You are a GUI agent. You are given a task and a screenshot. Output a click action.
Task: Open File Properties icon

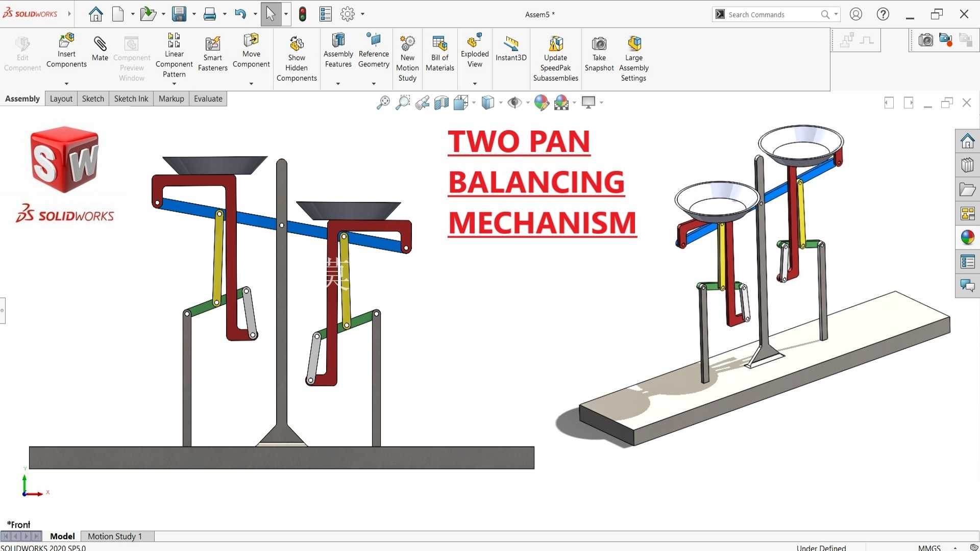[326, 14]
